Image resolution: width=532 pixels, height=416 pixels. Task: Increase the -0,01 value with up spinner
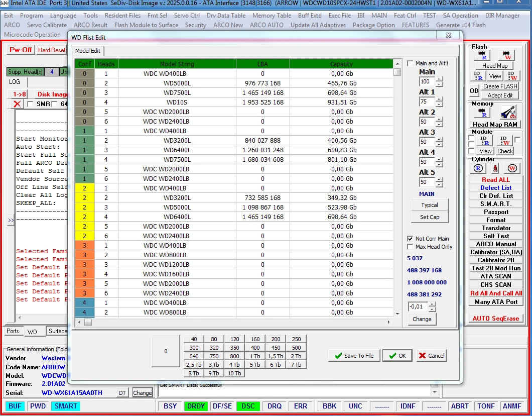coord(432,304)
